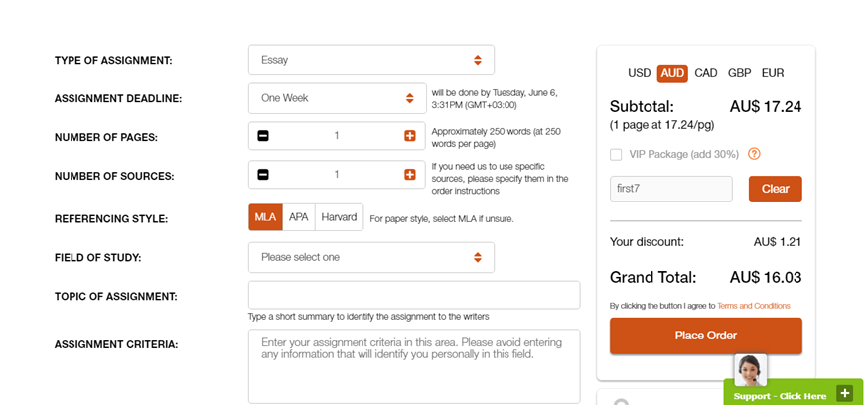
Task: Select Harvard referencing style
Action: tap(339, 217)
